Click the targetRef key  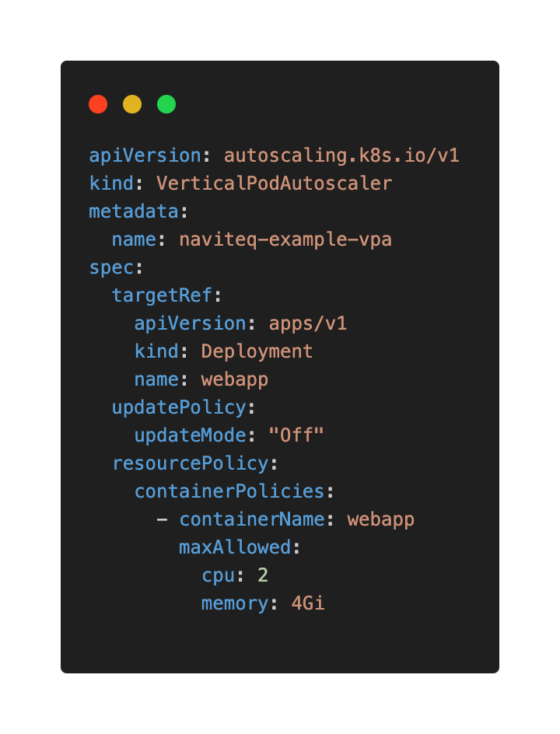coord(162,295)
